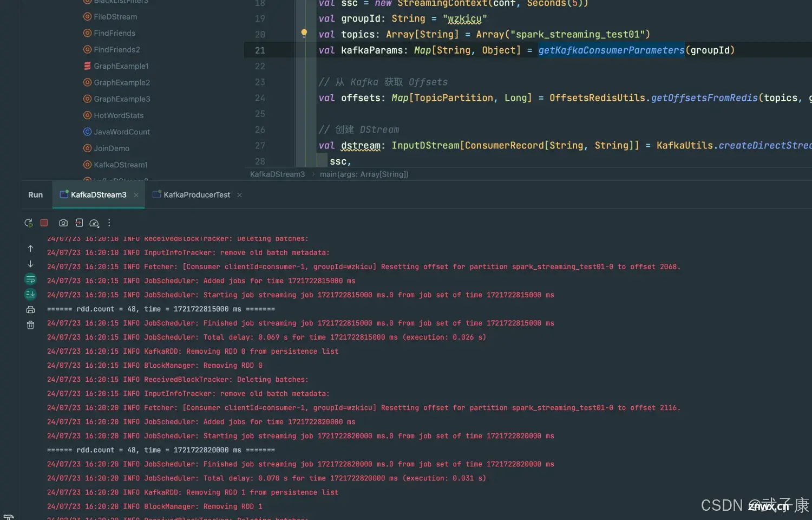Click log line "Added jobs for time 1721722815000 ms"
The width and height of the screenshot is (812, 520).
pyautogui.click(x=201, y=281)
